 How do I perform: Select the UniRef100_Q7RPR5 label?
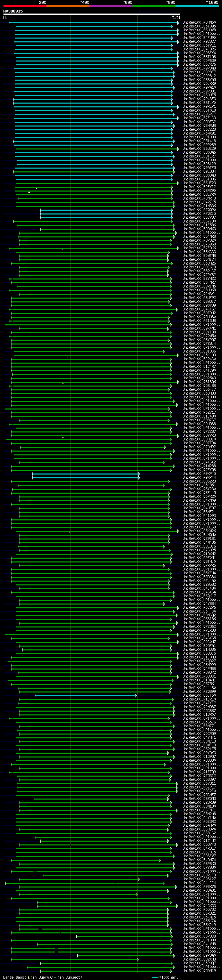pos(199,565)
